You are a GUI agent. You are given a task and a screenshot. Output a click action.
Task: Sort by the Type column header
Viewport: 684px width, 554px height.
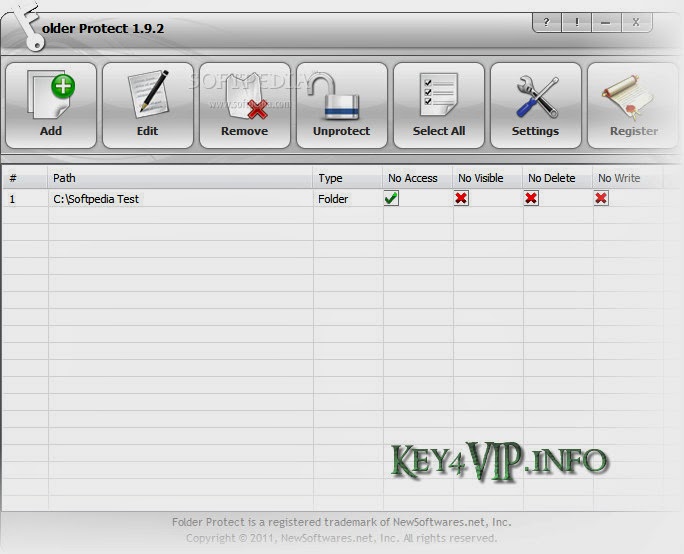coord(348,178)
